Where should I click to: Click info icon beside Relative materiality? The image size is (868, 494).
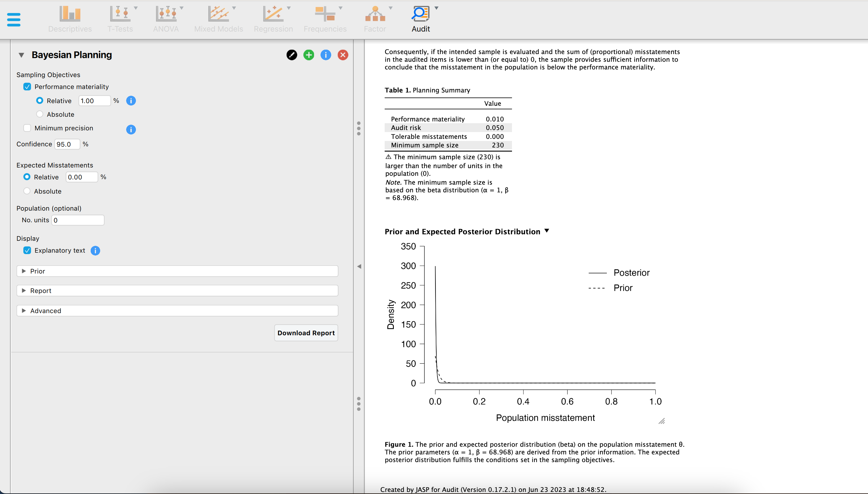tap(131, 101)
